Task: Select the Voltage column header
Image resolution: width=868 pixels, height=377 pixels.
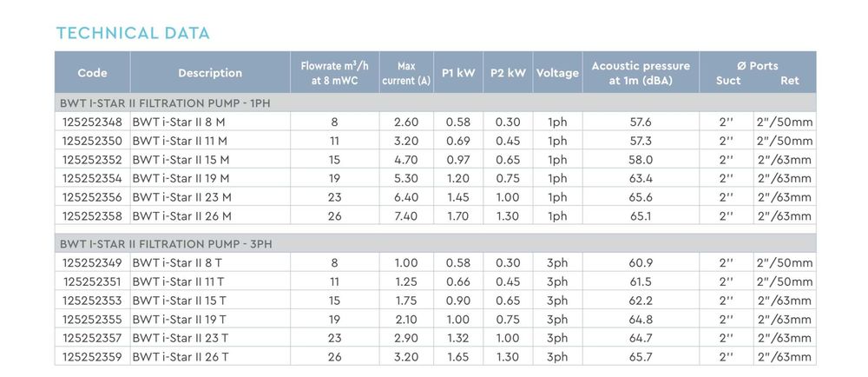Action: point(557,73)
